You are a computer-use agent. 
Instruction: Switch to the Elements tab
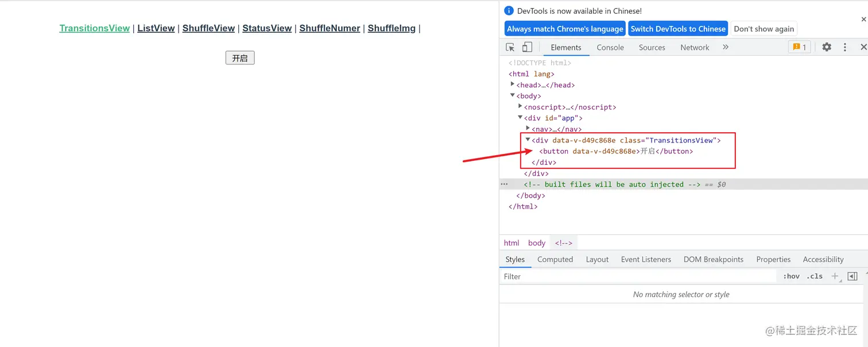[566, 47]
